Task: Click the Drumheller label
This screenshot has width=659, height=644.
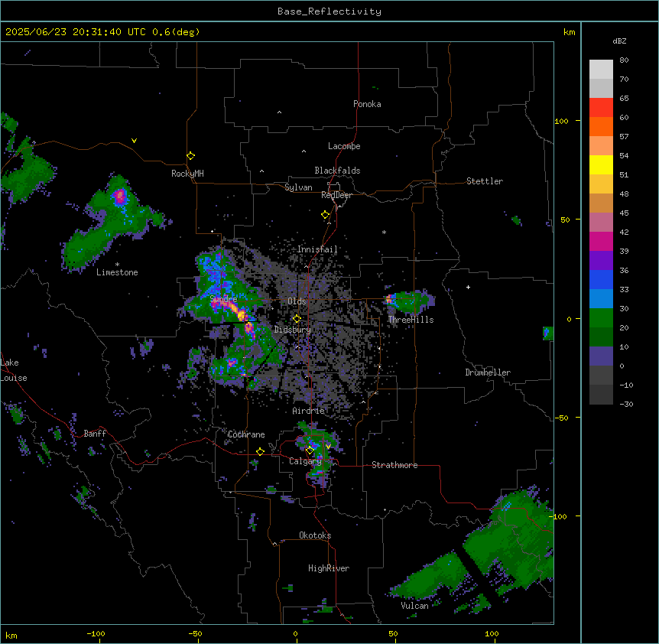Action: 488,372
